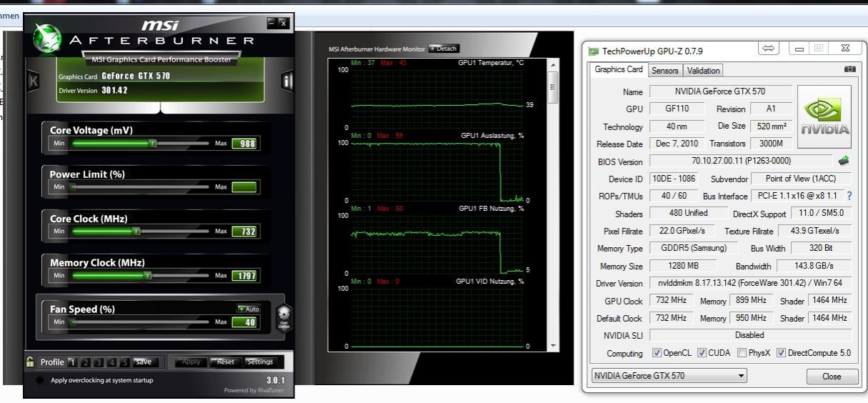Screen dimensions: 868x403
Task: Toggle the OpenCL checkbox
Action: tap(657, 353)
